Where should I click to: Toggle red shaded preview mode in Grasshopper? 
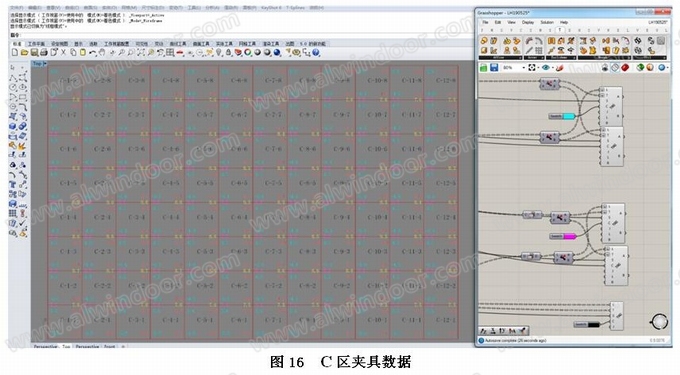(625, 67)
